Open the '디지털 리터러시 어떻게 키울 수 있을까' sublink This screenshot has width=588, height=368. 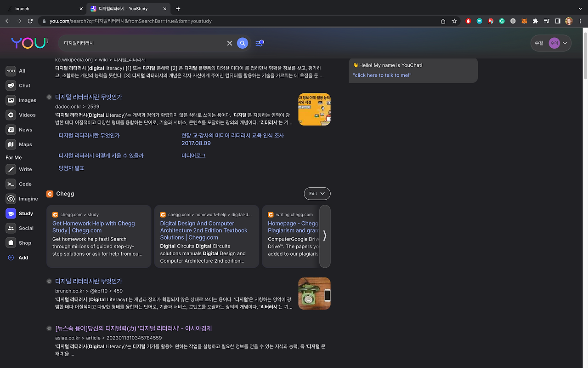pos(101,156)
